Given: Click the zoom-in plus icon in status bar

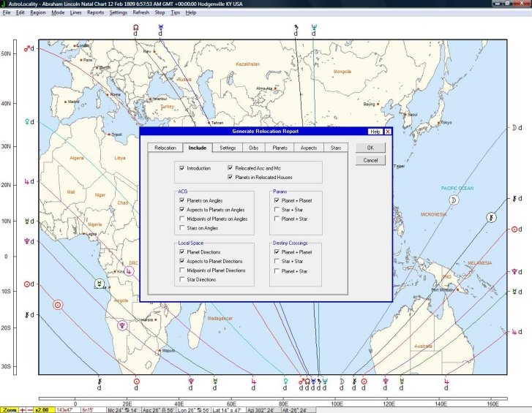Looking at the screenshot, I should [23, 409].
